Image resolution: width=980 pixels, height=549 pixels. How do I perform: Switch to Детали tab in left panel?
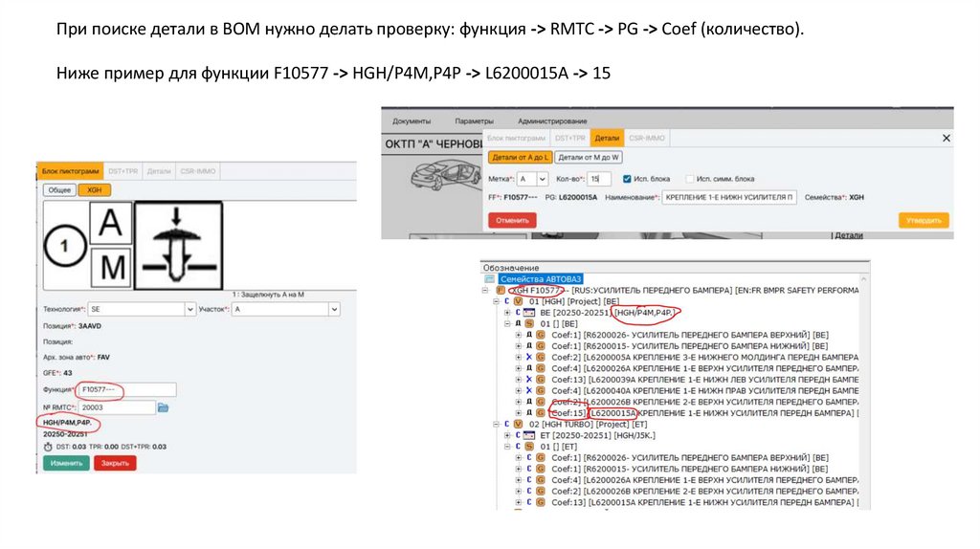click(159, 171)
